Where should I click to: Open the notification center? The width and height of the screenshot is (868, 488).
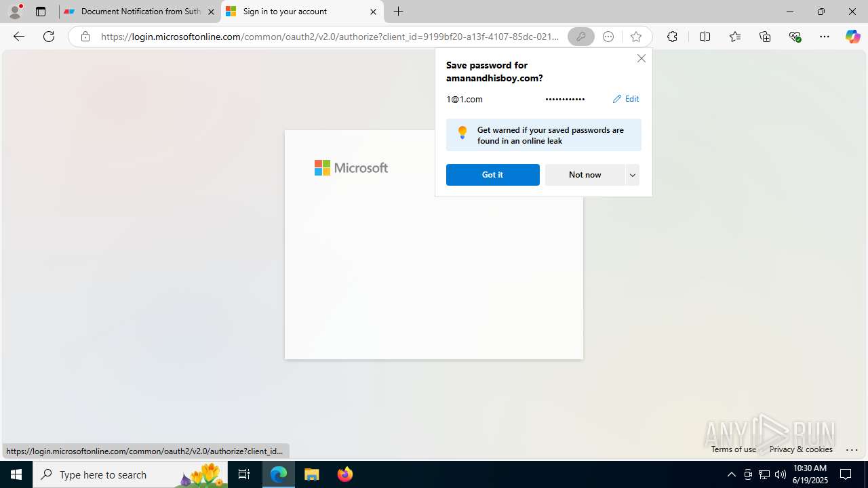pos(846,474)
